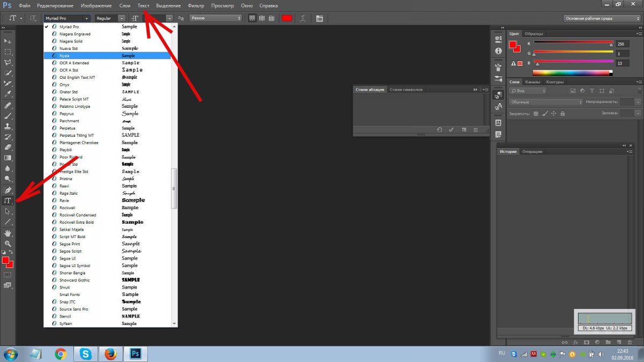Select the Pen tool
The width and height of the screenshot is (644, 362).
tap(8, 190)
